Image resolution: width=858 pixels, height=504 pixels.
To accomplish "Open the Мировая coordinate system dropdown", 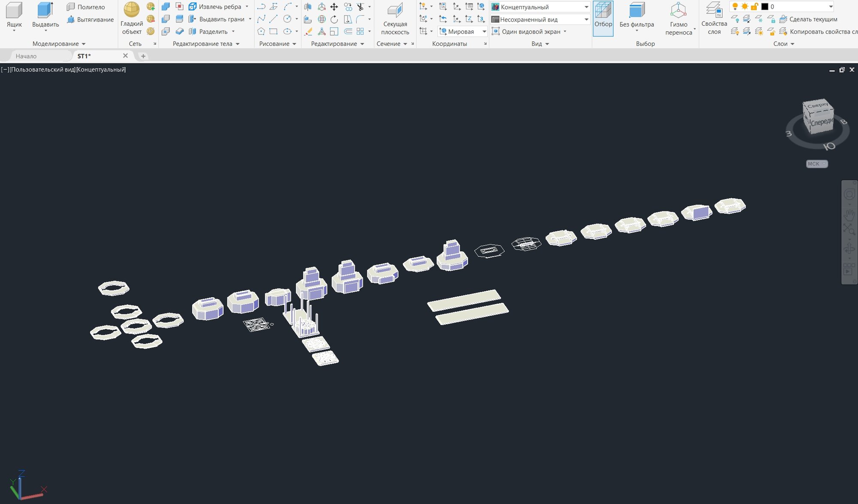I will pyautogui.click(x=484, y=31).
